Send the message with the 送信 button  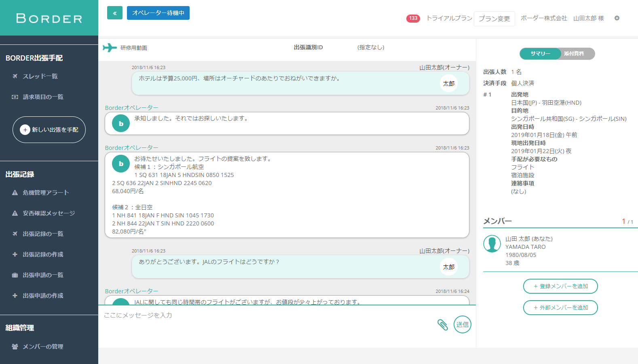coord(462,324)
